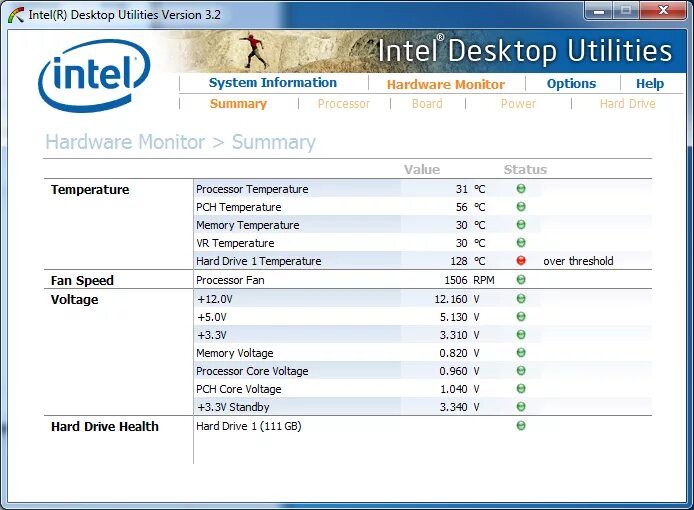Click the 'Memory Temperature' label
Image resolution: width=694 pixels, height=510 pixels.
coord(248,225)
